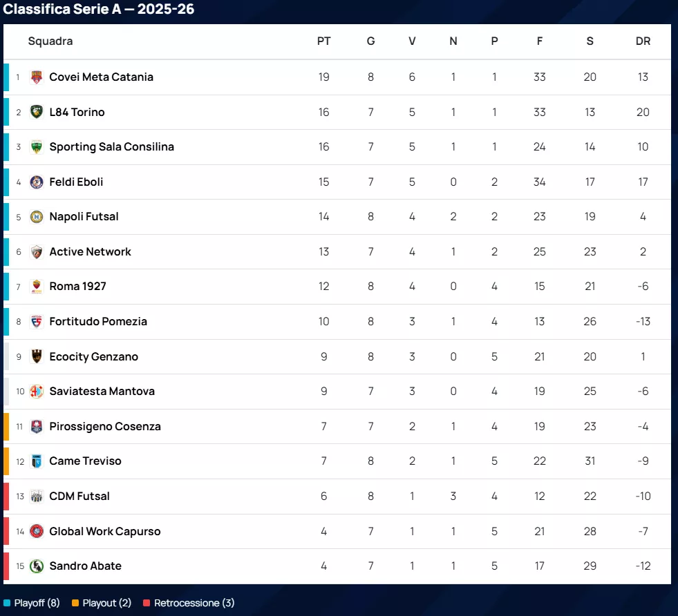The height and width of the screenshot is (616, 678).
Task: Open the Fortitudo Pomezia team name link
Action: pos(98,322)
